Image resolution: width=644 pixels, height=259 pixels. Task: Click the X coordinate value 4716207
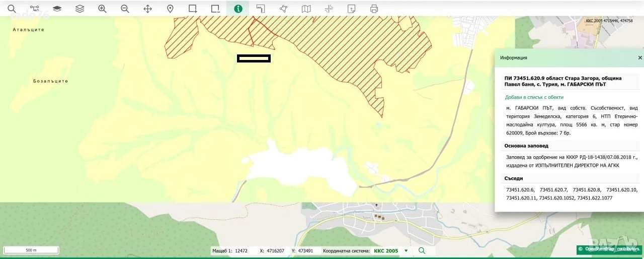click(275, 251)
